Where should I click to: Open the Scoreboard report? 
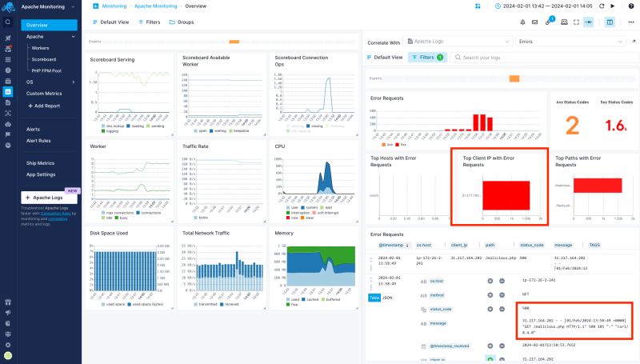(x=44, y=59)
